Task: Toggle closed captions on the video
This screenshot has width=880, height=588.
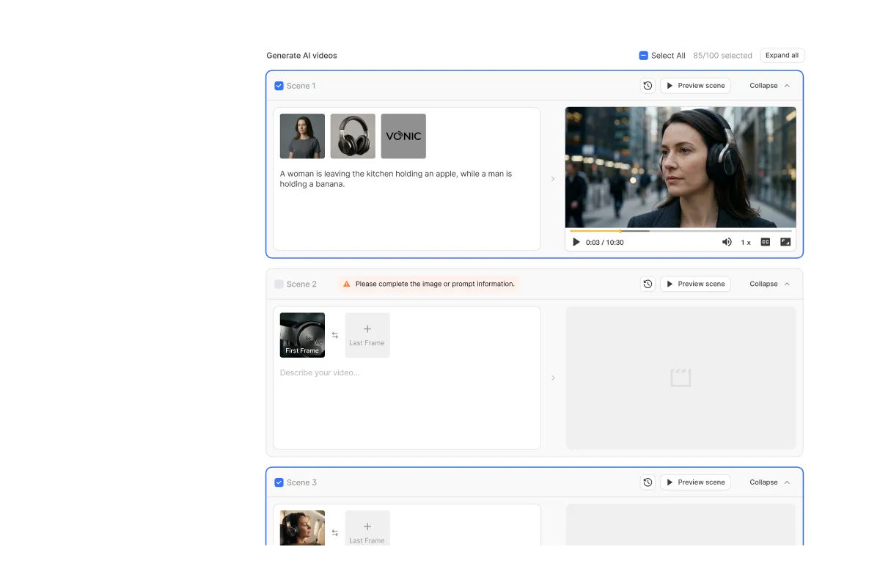Action: pos(766,242)
